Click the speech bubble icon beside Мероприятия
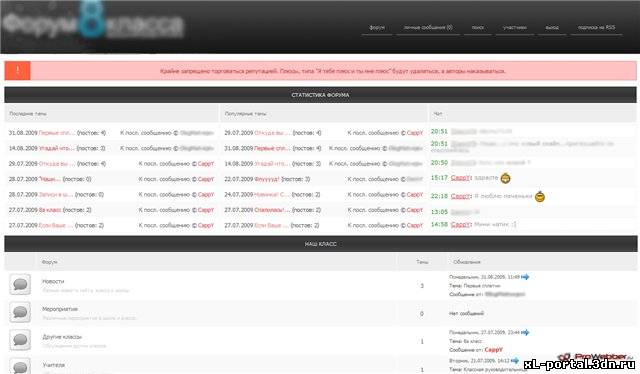The height and width of the screenshot is (374, 640). [x=20, y=312]
